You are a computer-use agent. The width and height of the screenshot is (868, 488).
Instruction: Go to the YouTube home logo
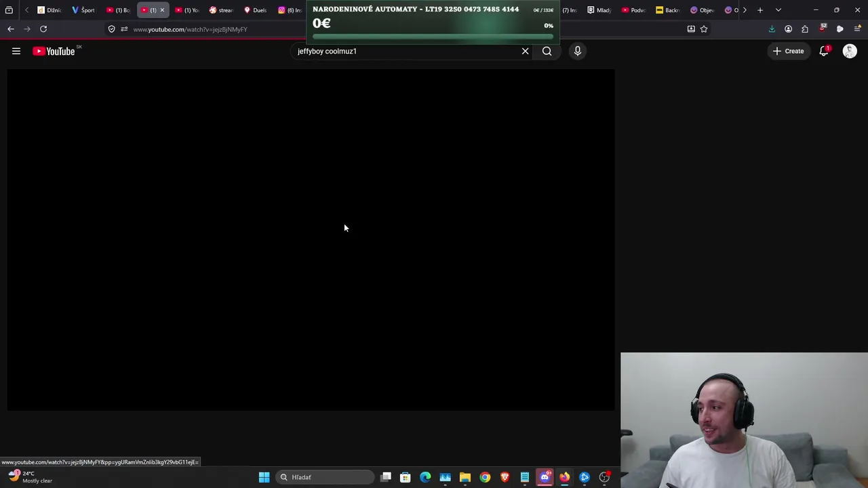point(54,51)
